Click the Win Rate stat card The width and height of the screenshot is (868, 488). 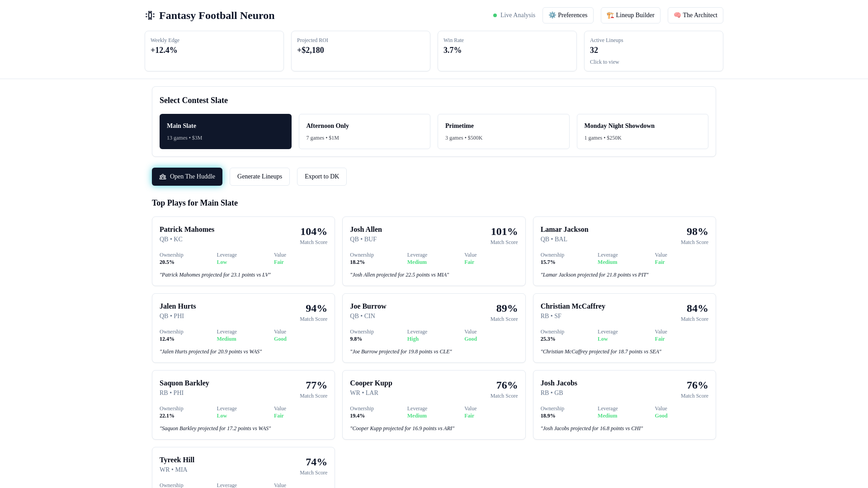tap(507, 51)
